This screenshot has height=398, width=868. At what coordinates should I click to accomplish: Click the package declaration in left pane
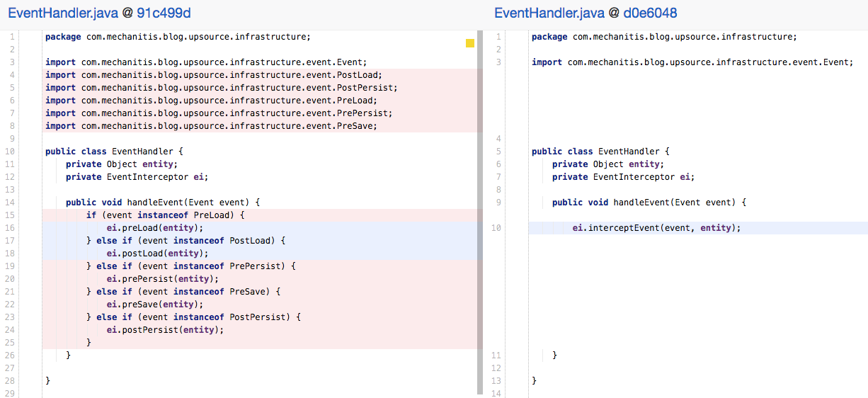178,37
